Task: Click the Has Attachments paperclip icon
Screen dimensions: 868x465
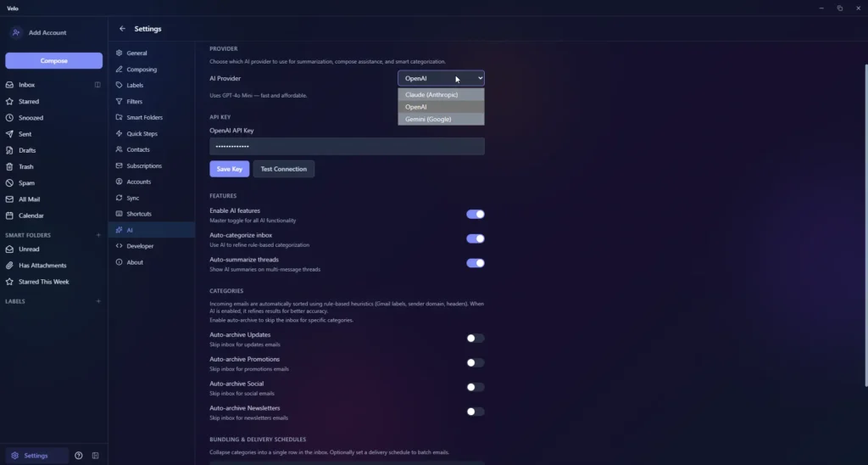Action: [x=9, y=266]
